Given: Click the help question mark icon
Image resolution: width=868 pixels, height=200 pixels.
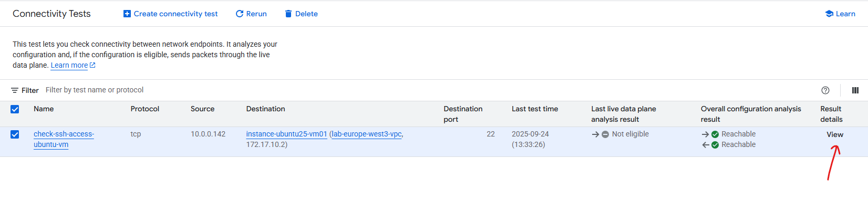Looking at the screenshot, I should pyautogui.click(x=825, y=90).
